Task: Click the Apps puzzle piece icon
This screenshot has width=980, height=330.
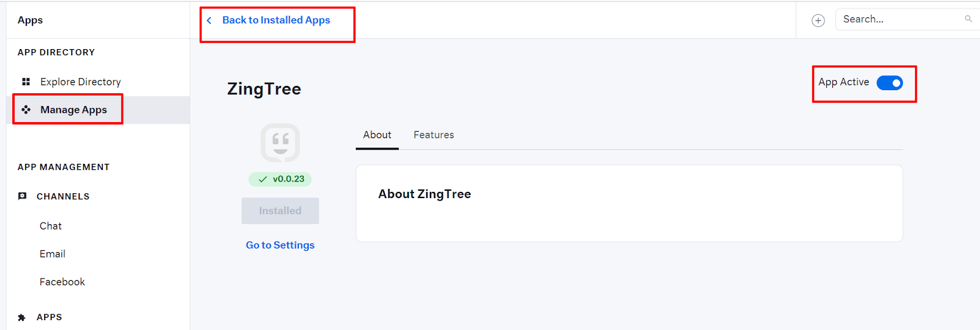Action: 22,317
